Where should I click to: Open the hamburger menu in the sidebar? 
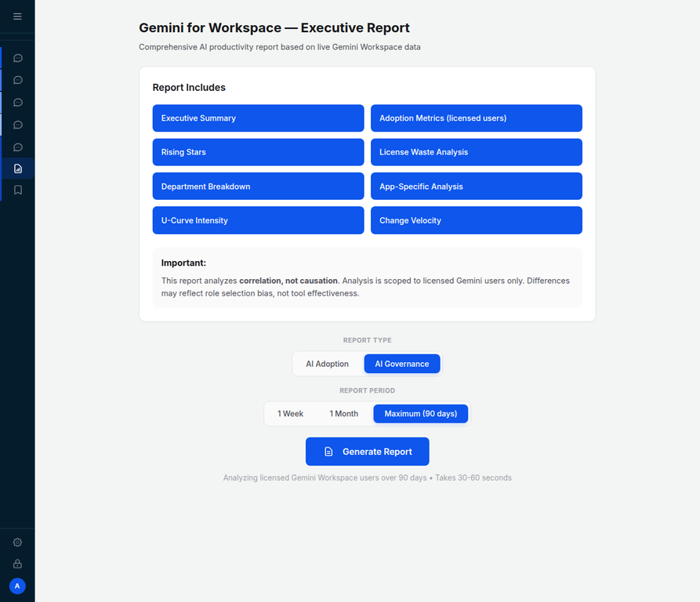17,16
